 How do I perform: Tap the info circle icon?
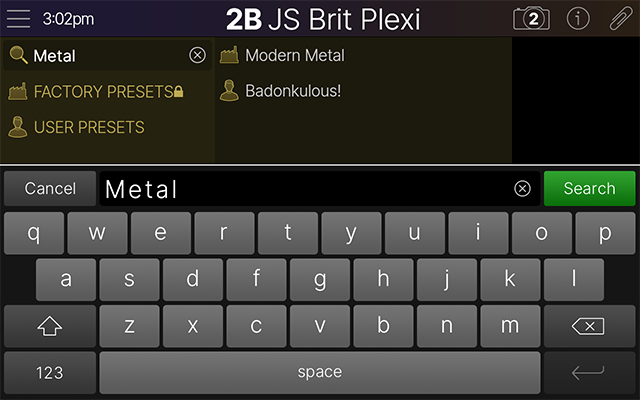(x=578, y=18)
